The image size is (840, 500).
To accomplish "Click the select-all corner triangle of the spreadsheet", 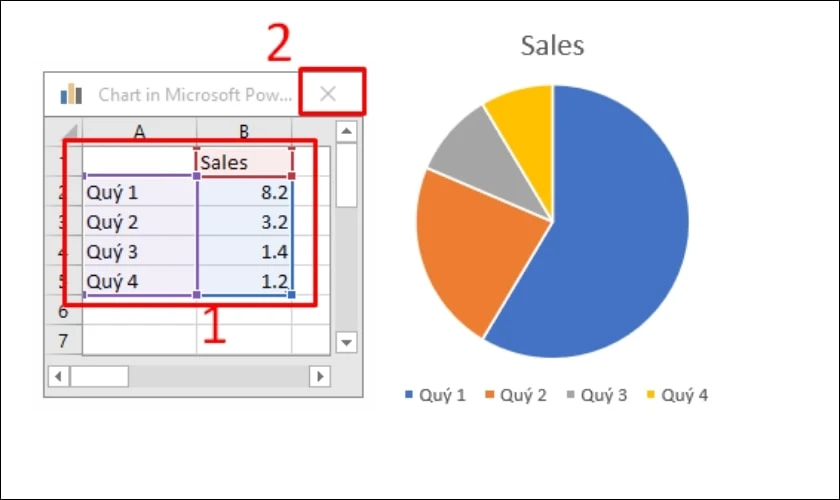I will [70, 131].
